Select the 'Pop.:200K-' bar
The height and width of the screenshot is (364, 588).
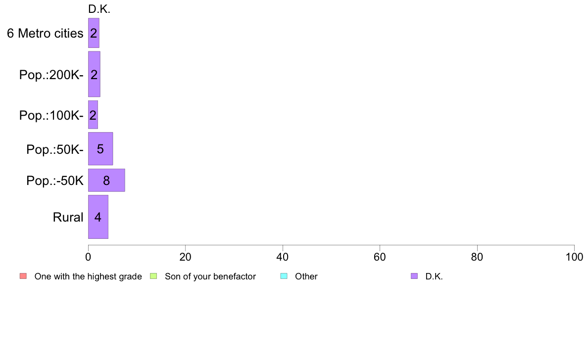coord(94,74)
